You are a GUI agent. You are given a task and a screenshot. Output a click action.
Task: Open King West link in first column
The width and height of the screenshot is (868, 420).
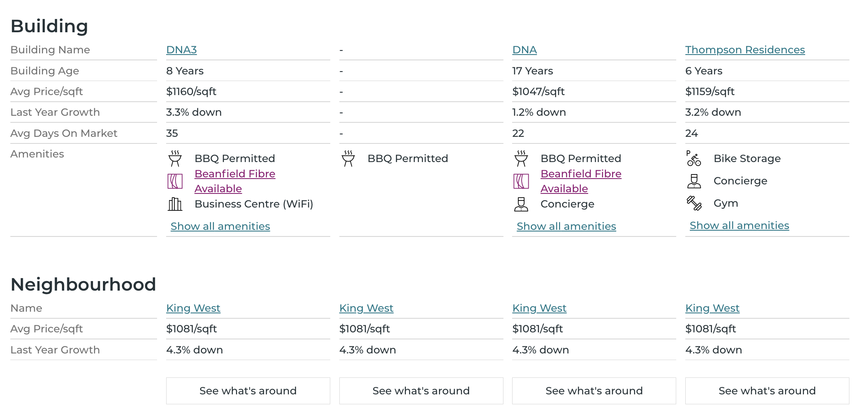(193, 308)
